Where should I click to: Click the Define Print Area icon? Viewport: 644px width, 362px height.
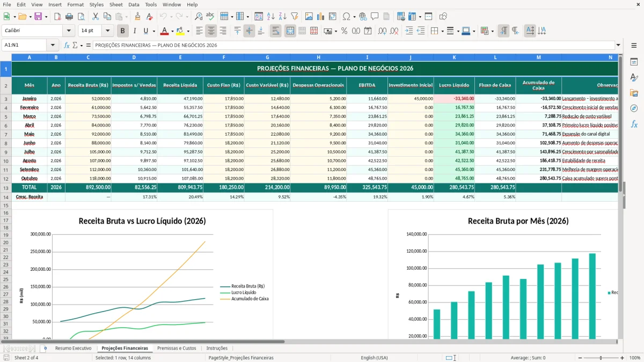pos(400,17)
